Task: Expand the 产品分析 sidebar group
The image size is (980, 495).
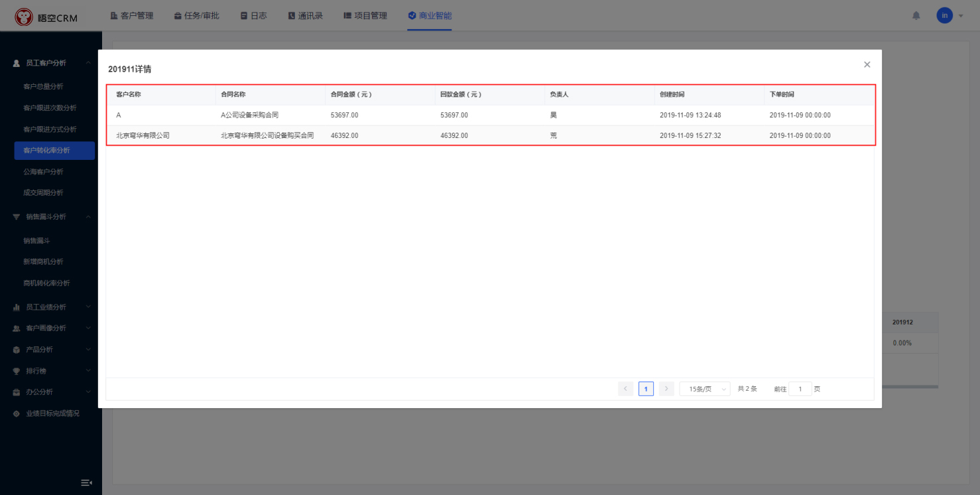Action: tap(51, 350)
